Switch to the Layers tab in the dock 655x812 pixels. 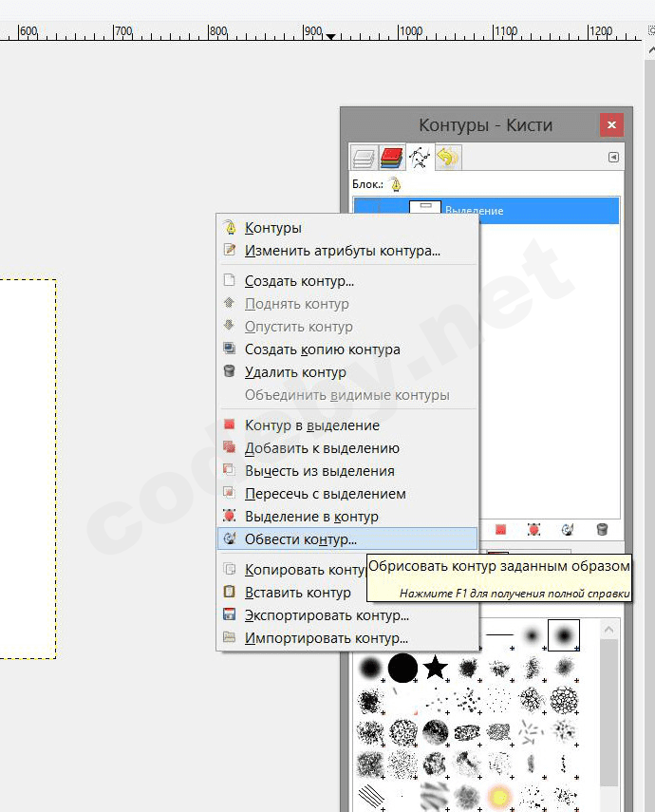point(364,158)
